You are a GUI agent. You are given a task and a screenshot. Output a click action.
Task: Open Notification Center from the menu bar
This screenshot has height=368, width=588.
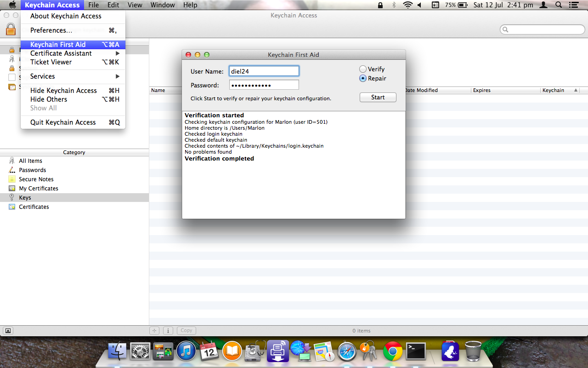tap(575, 5)
